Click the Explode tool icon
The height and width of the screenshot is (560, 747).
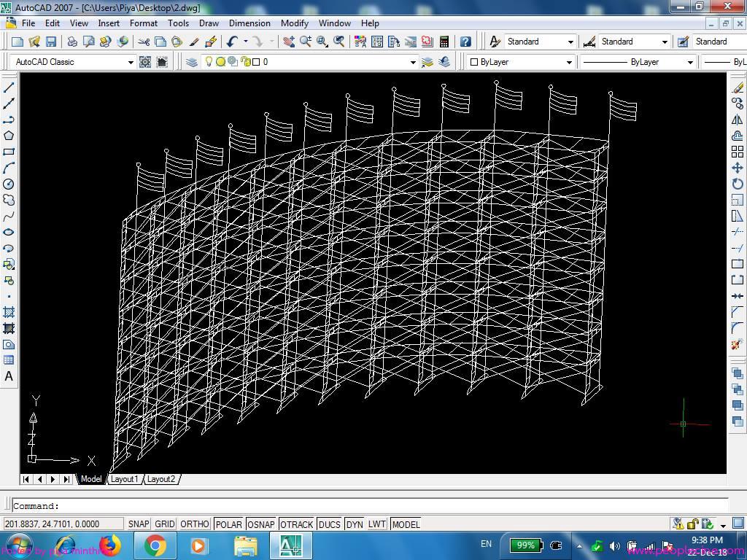click(x=737, y=344)
